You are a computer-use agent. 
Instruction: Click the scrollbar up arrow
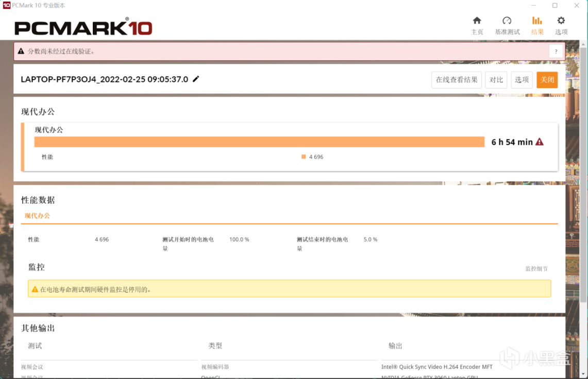[583, 44]
